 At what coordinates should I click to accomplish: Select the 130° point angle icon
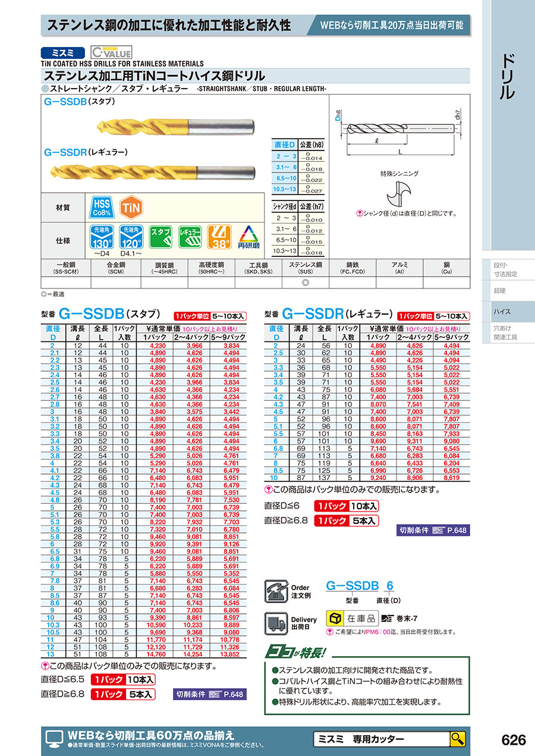pos(101,237)
